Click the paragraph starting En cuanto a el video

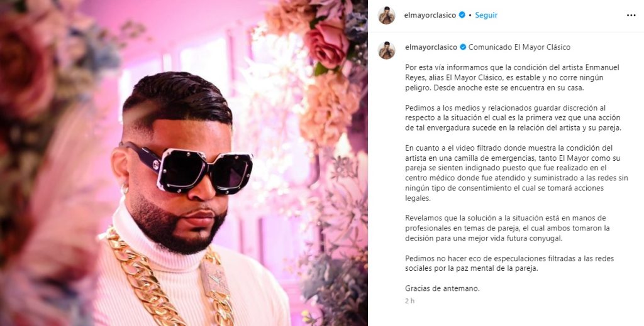tap(516, 173)
